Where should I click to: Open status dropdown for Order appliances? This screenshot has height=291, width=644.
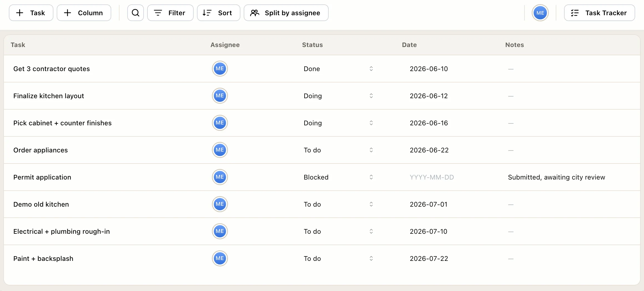click(339, 150)
